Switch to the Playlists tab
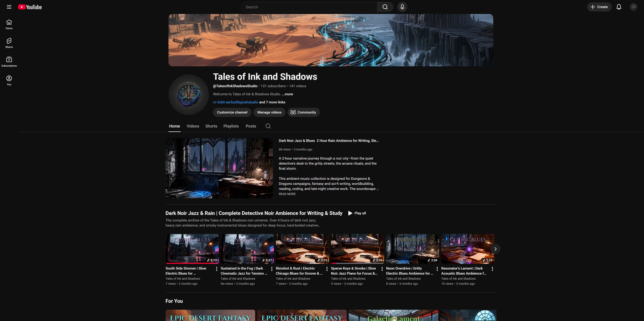The width and height of the screenshot is (644, 321). [x=231, y=126]
